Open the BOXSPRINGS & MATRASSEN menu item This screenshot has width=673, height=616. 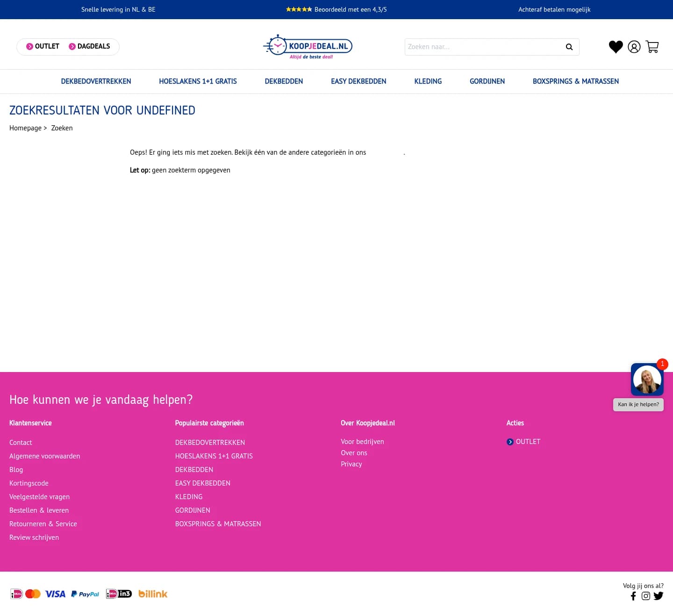tap(575, 81)
